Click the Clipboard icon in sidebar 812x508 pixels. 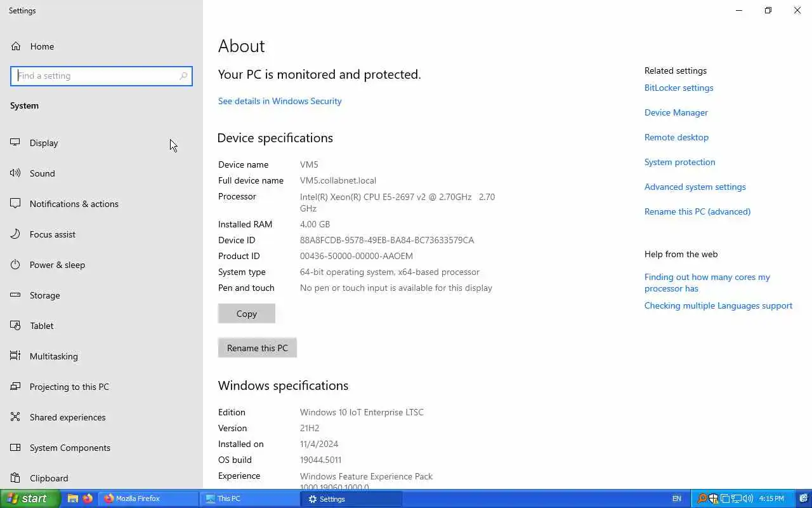pos(15,478)
